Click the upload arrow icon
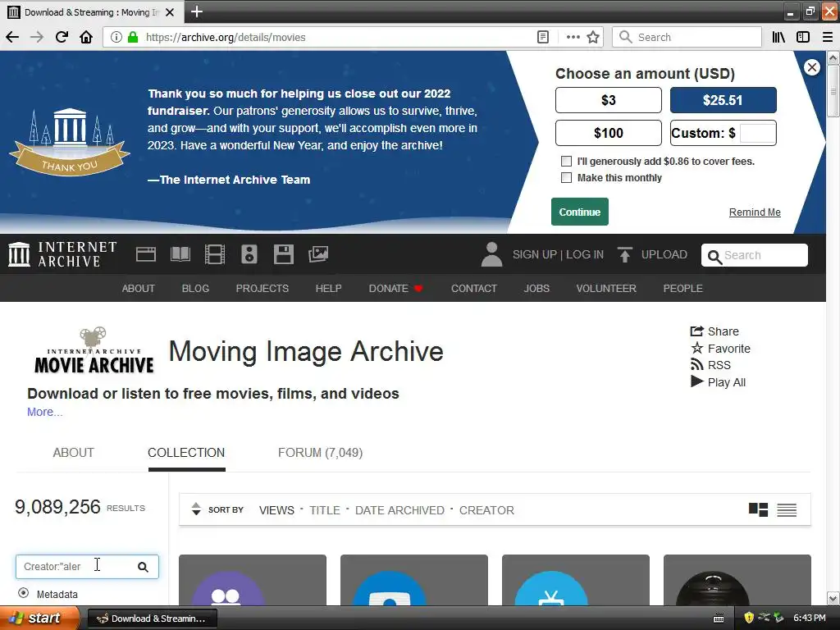This screenshot has width=840, height=630. 624,254
